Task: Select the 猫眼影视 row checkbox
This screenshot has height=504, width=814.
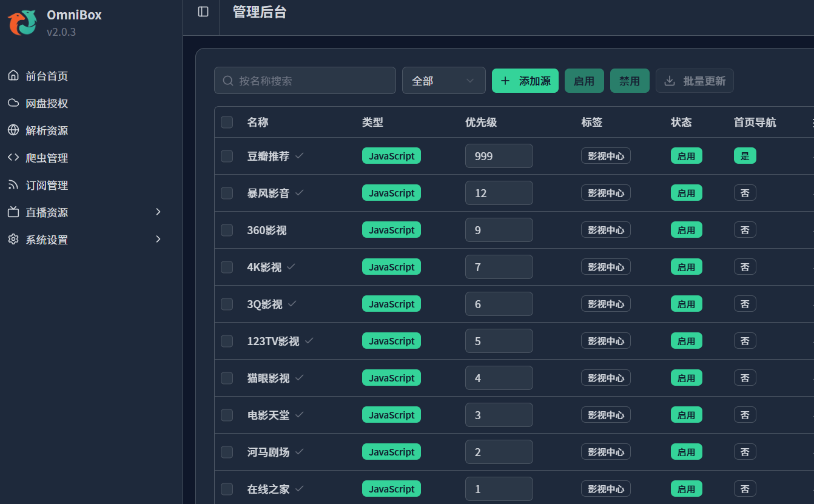Action: click(227, 378)
